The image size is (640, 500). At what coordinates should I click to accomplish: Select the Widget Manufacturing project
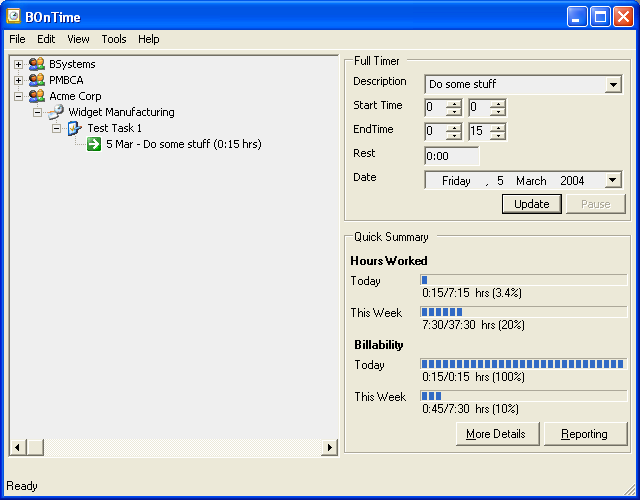[x=121, y=112]
